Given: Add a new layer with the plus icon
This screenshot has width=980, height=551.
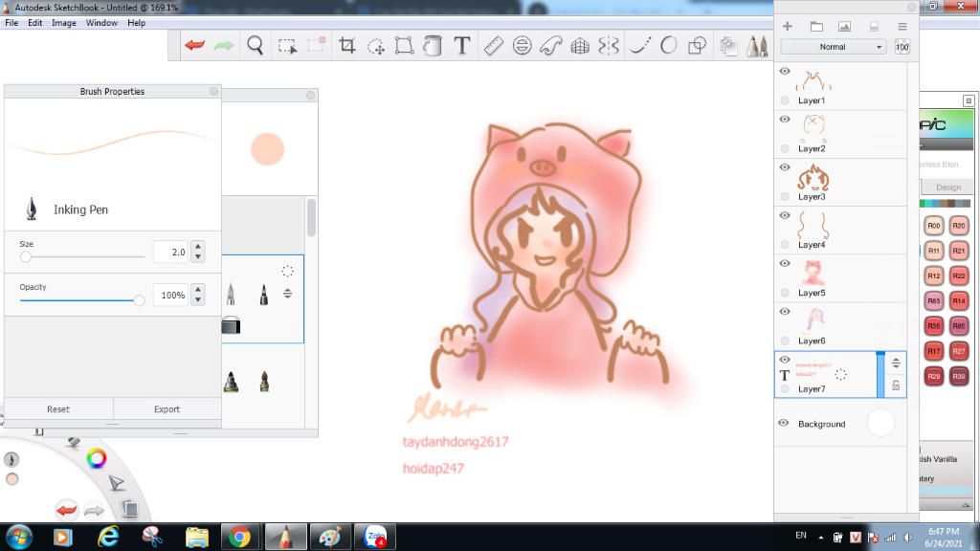Looking at the screenshot, I should click(788, 26).
